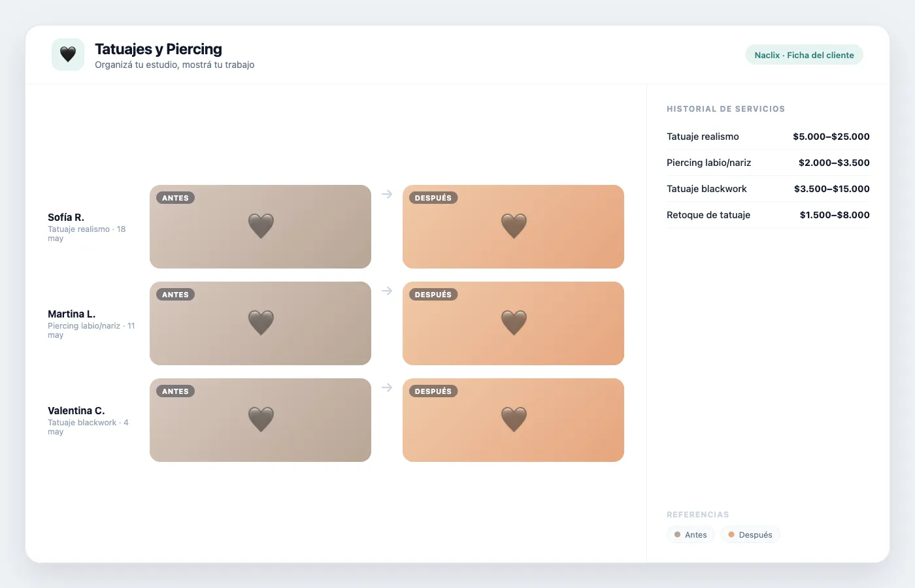Open Sofía R.'s Antes photo
915x588 pixels.
click(260, 227)
